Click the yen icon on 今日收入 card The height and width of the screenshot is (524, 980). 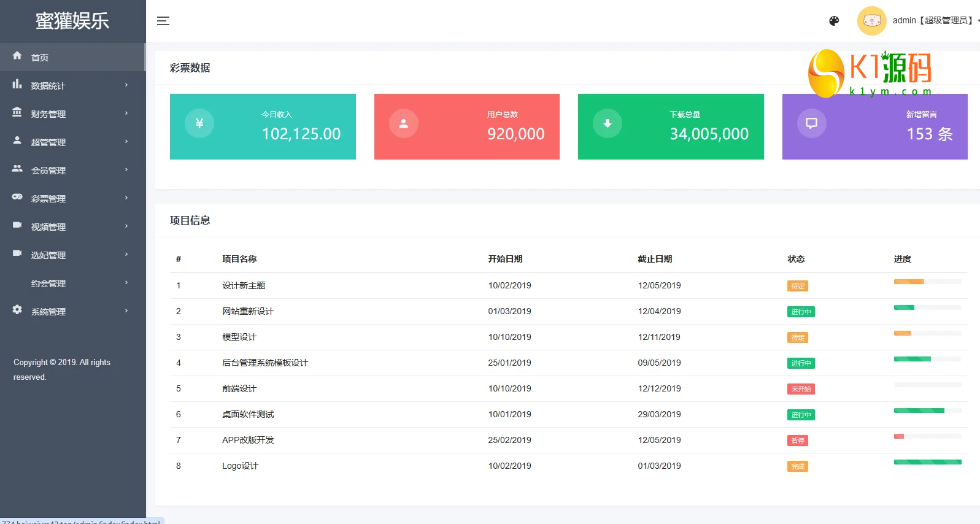[x=199, y=123]
